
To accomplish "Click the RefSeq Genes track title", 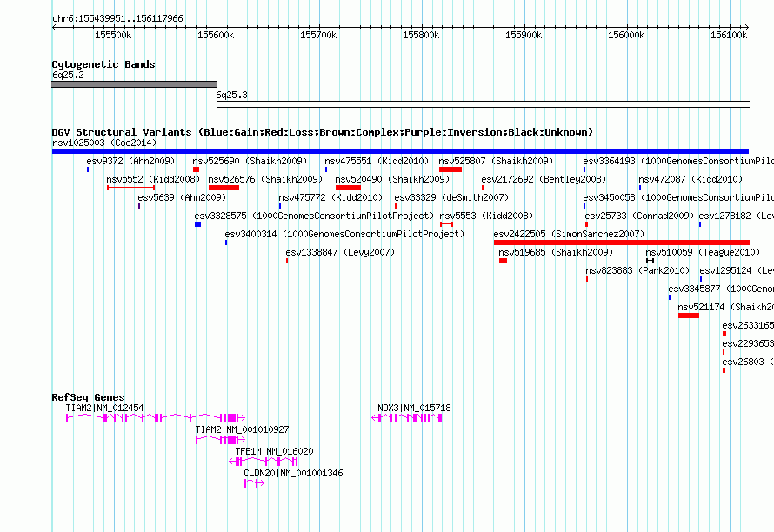I will [88, 397].
